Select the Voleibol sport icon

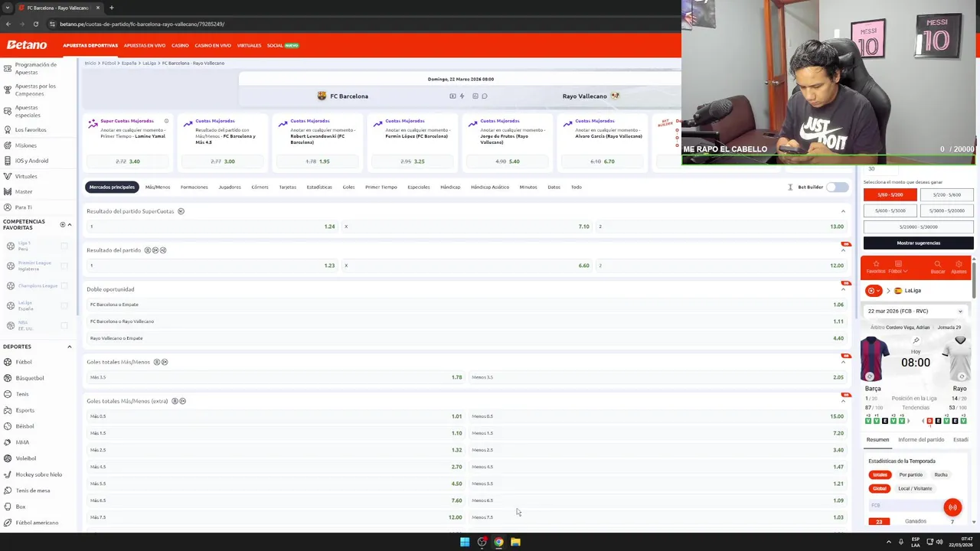point(8,458)
